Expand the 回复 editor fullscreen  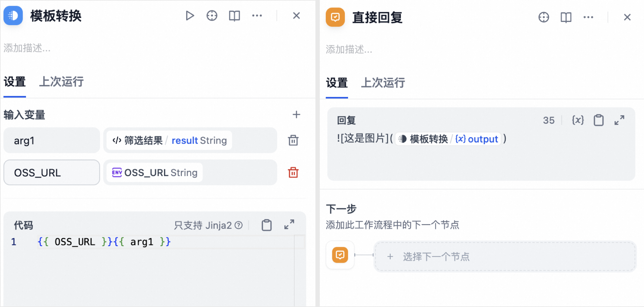click(619, 120)
